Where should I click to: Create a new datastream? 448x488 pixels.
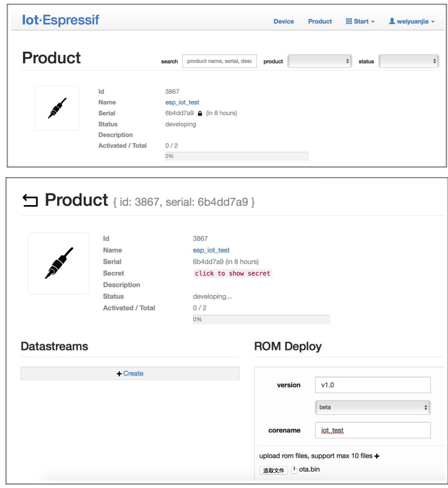point(130,374)
